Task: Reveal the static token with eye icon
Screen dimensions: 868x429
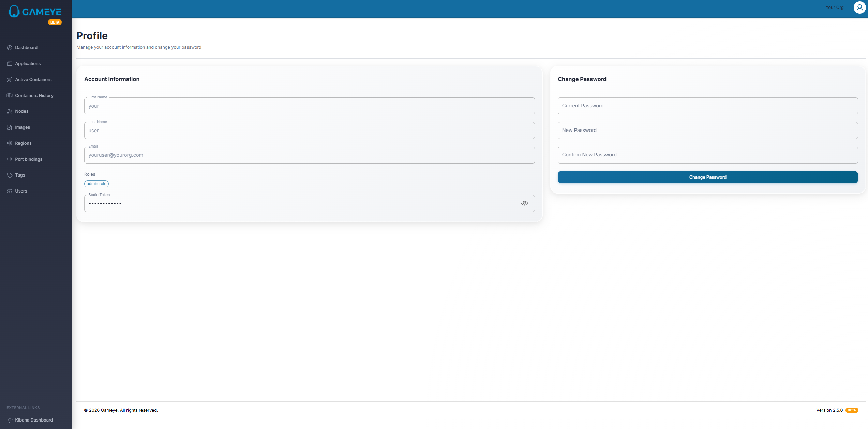Action: [x=524, y=203]
